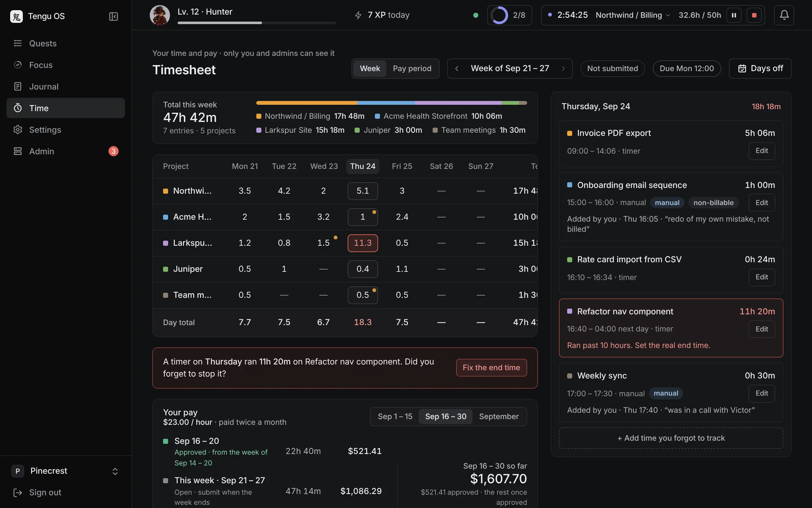Select the Northwind Thursday 5.1 cell
The width and height of the screenshot is (812, 508).
click(x=363, y=191)
